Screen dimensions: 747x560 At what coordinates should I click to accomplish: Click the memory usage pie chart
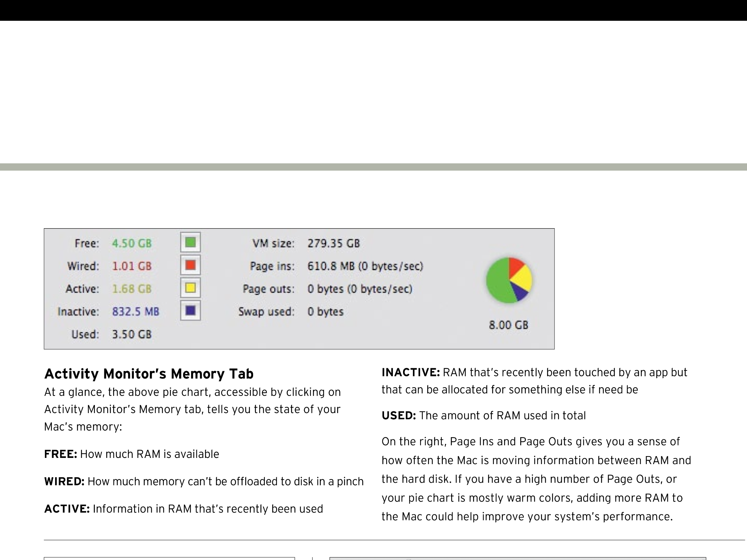point(509,280)
